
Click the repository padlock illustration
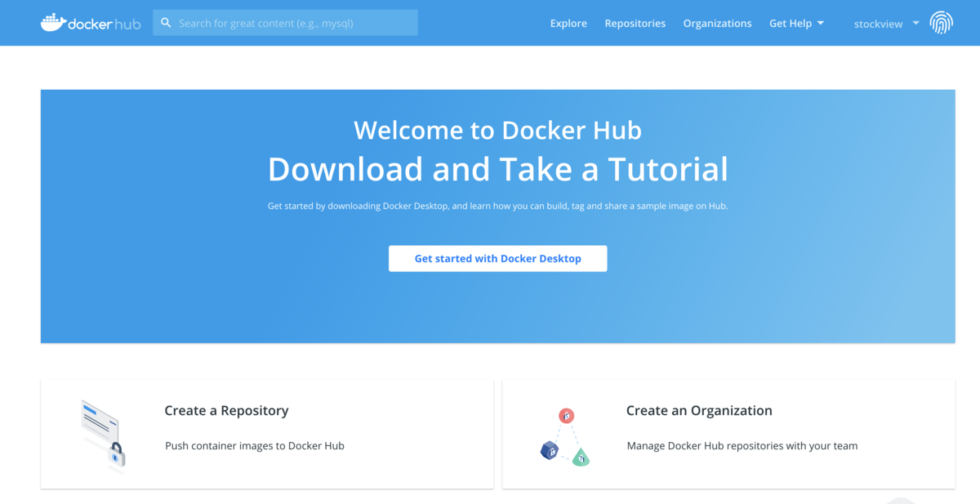coord(103,436)
